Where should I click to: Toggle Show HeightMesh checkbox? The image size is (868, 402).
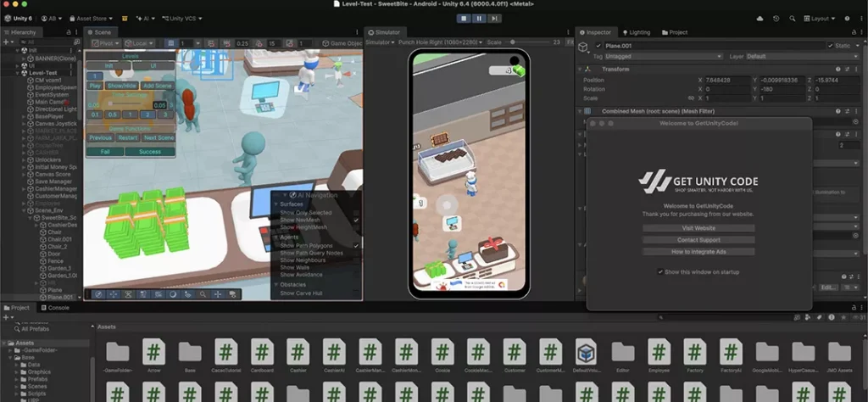coord(356,227)
